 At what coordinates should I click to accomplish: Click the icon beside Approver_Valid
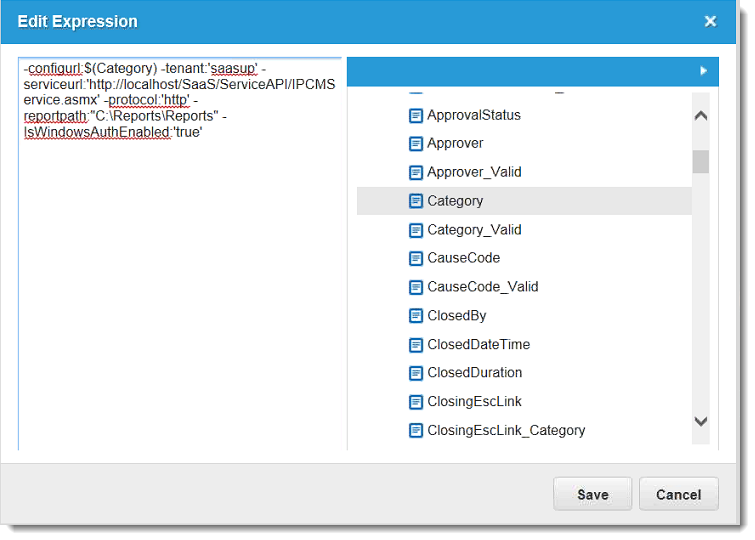pyautogui.click(x=416, y=172)
